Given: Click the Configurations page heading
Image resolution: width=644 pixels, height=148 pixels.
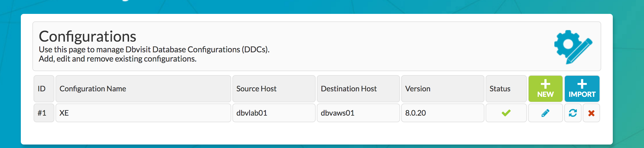Looking at the screenshot, I should coord(88,37).
